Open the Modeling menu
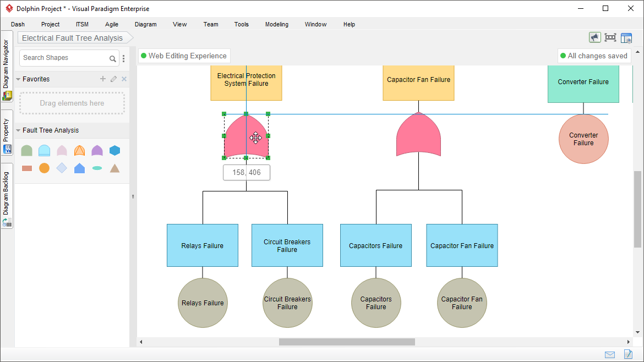The width and height of the screenshot is (644, 362). tap(276, 24)
